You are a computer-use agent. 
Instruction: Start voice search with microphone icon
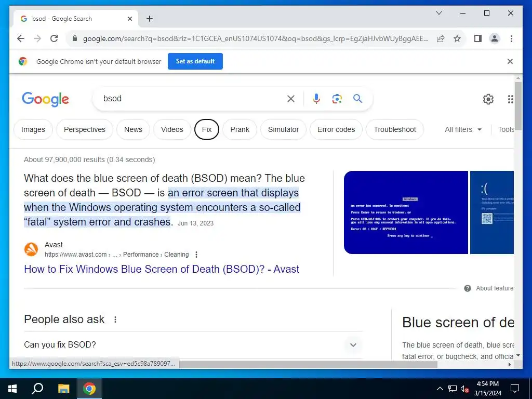(x=316, y=99)
